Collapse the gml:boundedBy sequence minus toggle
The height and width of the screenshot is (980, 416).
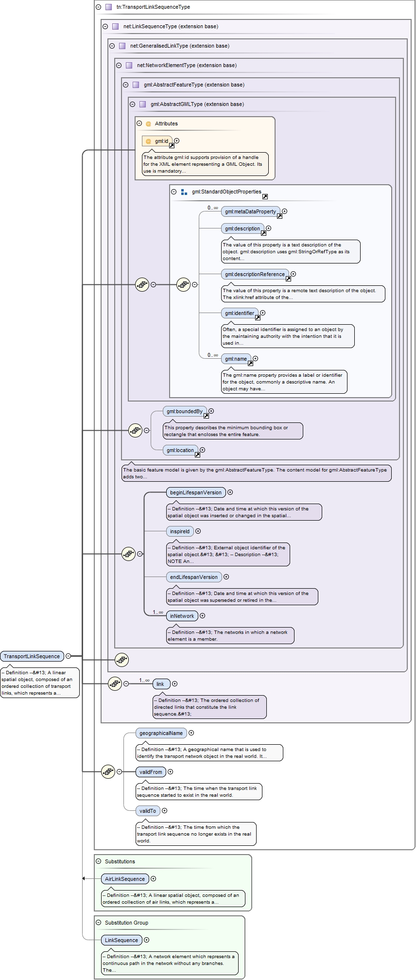pyautogui.click(x=146, y=431)
